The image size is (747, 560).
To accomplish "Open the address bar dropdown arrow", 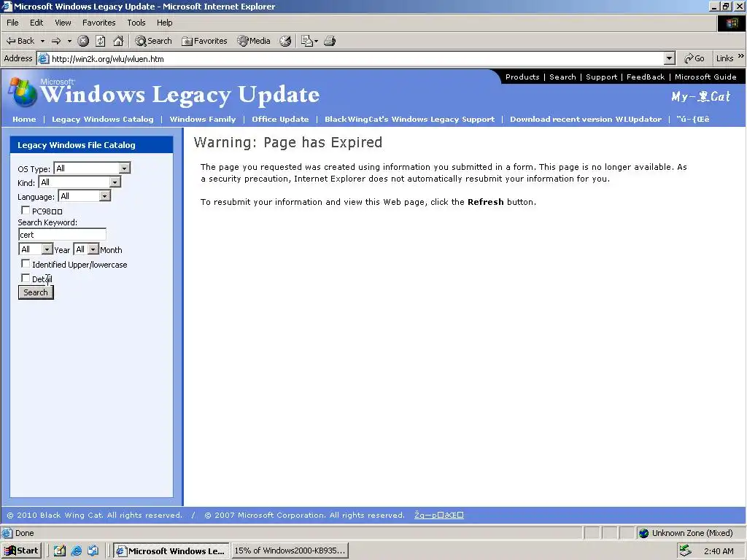I will pos(670,58).
